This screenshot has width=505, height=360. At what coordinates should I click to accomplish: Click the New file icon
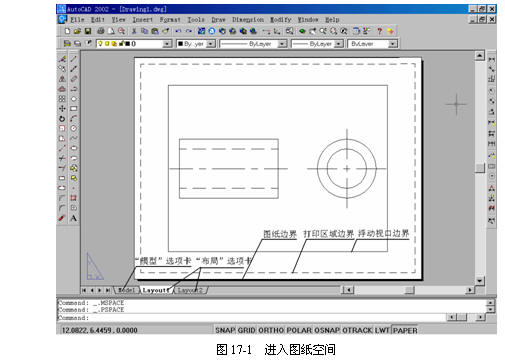pos(67,31)
